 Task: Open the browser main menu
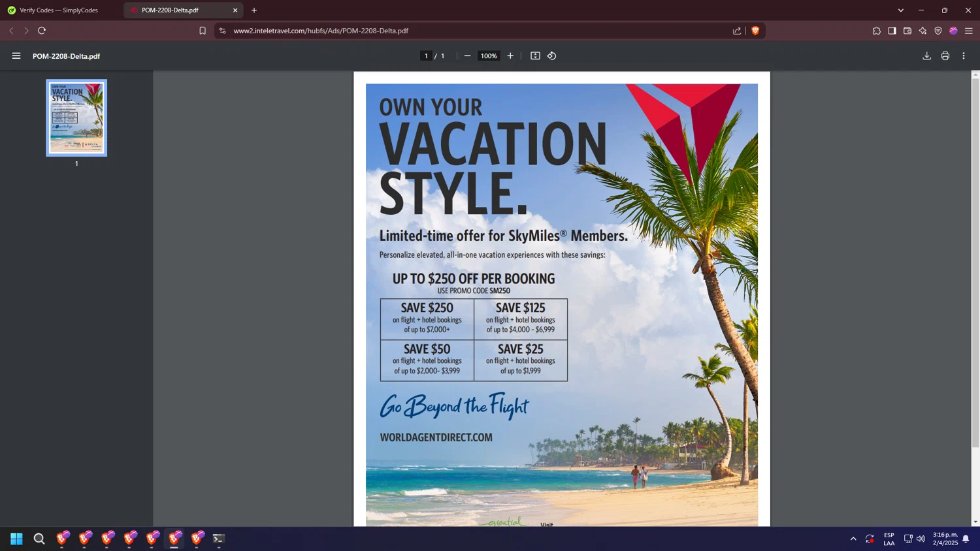pyautogui.click(x=969, y=31)
